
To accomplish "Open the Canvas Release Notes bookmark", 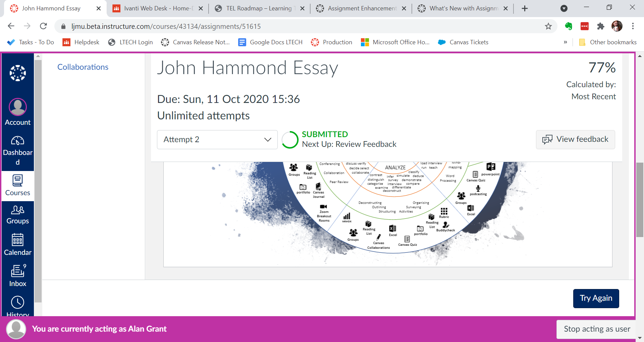I will pyautogui.click(x=196, y=42).
